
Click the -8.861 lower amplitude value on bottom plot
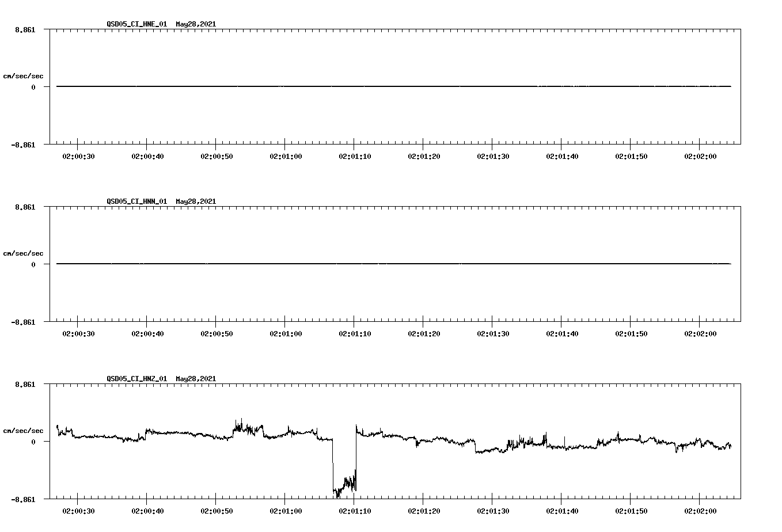point(23,500)
